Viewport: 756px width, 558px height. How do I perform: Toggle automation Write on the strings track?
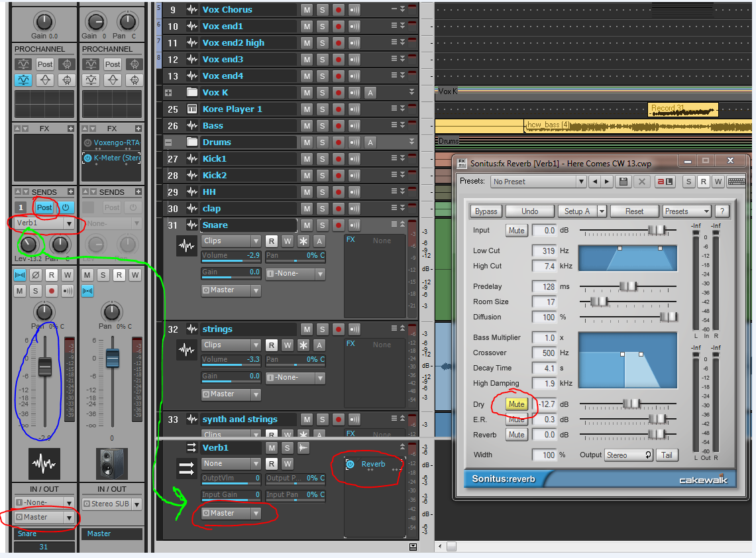288,345
